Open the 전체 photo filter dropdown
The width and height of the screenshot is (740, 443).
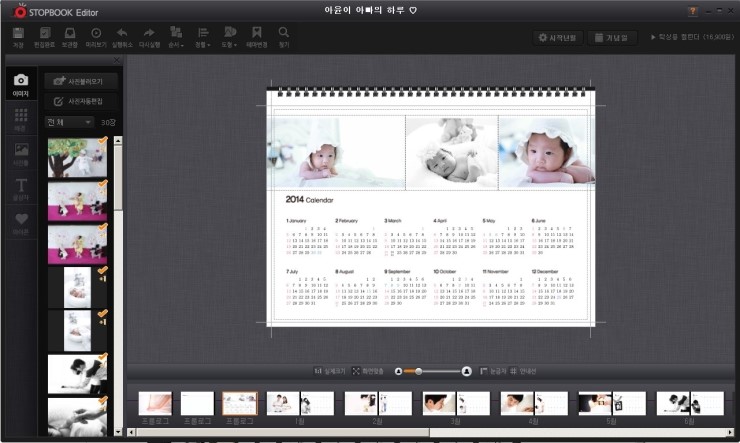click(69, 122)
